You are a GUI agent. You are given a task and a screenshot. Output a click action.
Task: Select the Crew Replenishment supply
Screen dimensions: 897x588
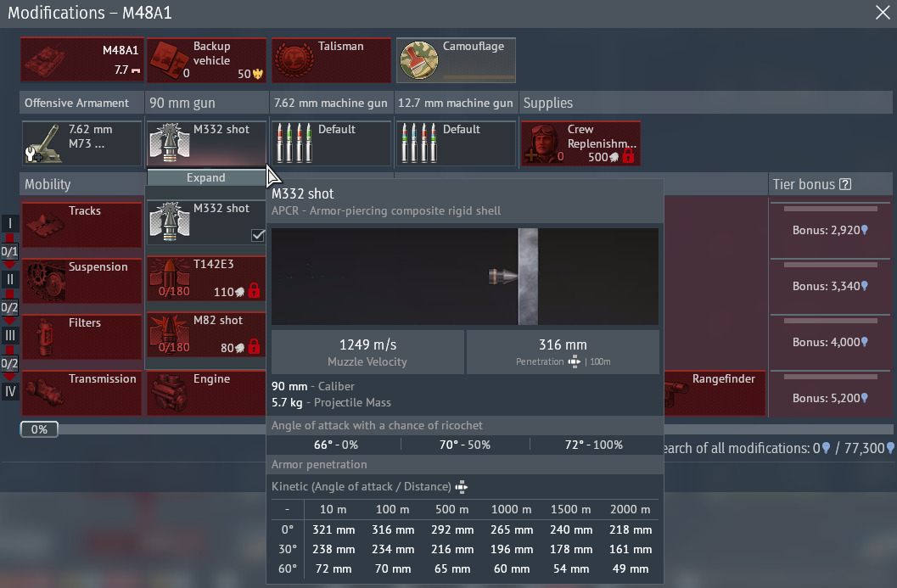point(580,143)
